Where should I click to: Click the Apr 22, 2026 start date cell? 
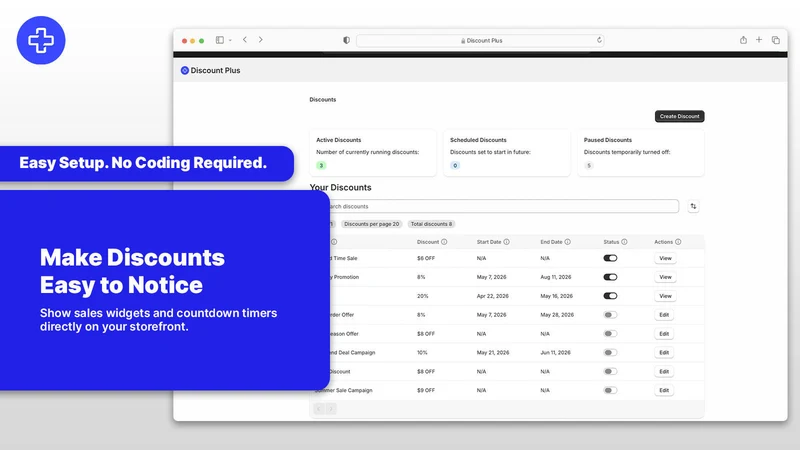[492, 296]
